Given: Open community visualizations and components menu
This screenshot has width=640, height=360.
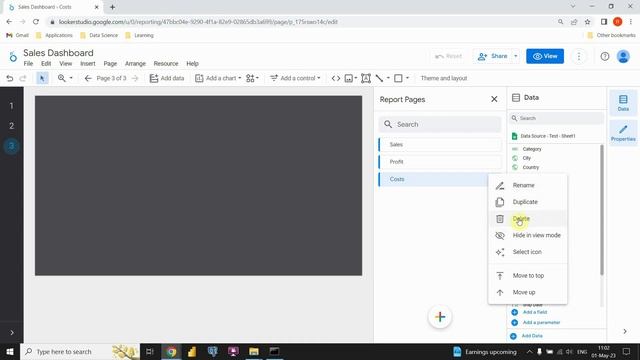Looking at the screenshot, I should pos(252,78).
